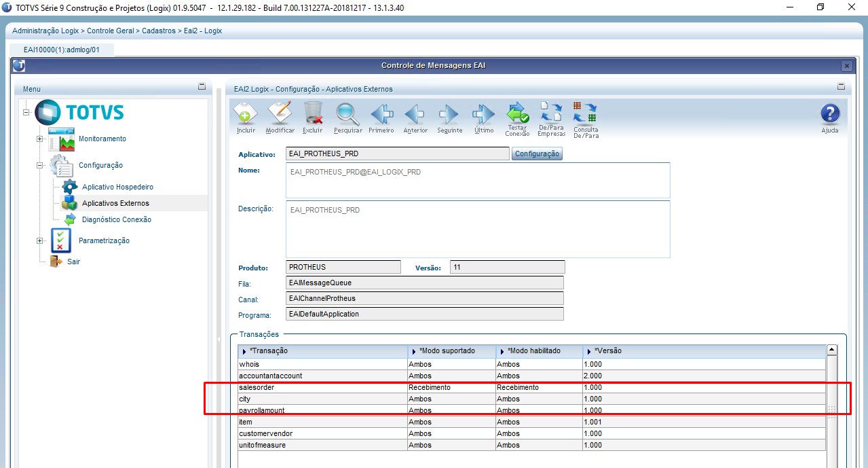The image size is (868, 468).
Task: Expand the Parametrização tree node
Action: tap(40, 240)
